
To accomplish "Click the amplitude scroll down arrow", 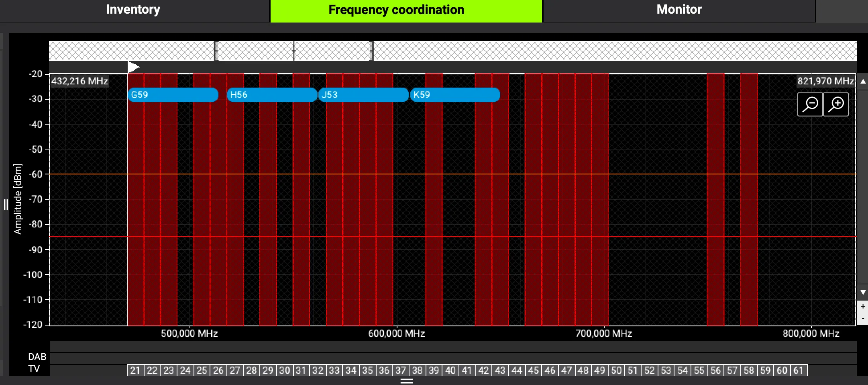I will (863, 293).
